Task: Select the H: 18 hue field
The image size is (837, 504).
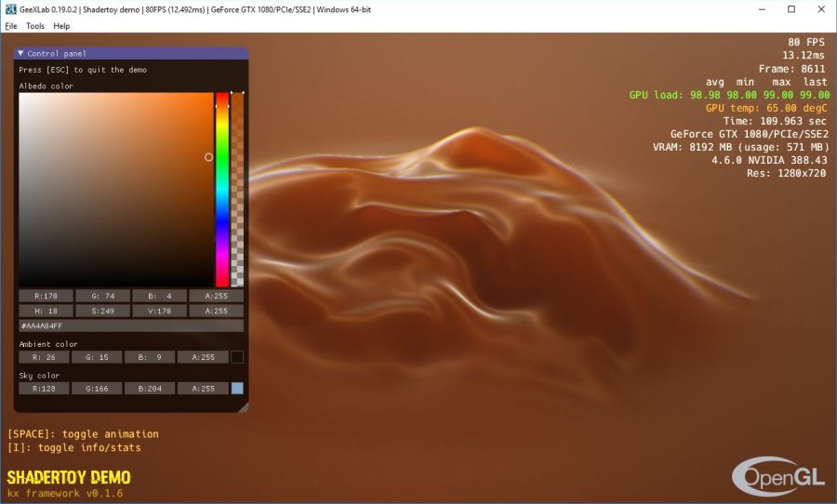Action: tap(46, 311)
